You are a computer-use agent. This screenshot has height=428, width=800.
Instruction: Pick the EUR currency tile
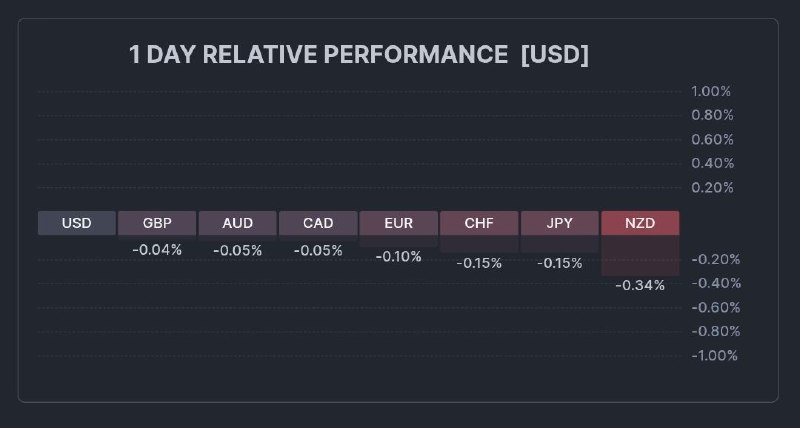[399, 223]
